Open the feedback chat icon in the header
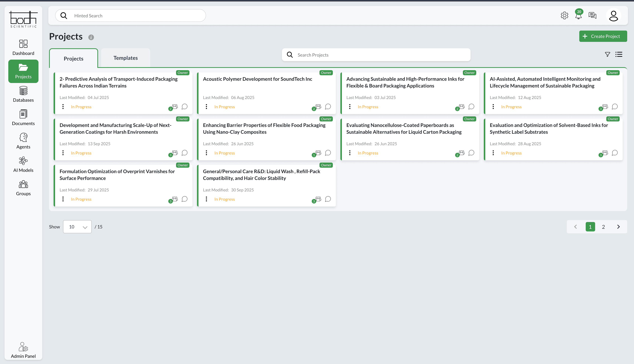The image size is (634, 364). pos(592,15)
